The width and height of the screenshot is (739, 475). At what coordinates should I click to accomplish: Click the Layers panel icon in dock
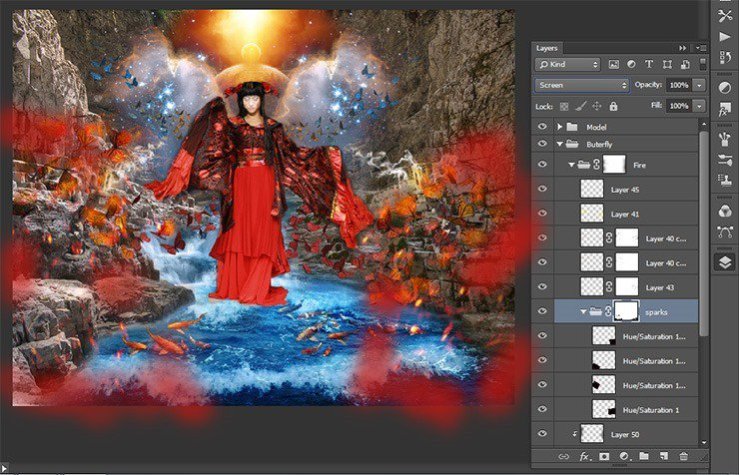click(725, 262)
